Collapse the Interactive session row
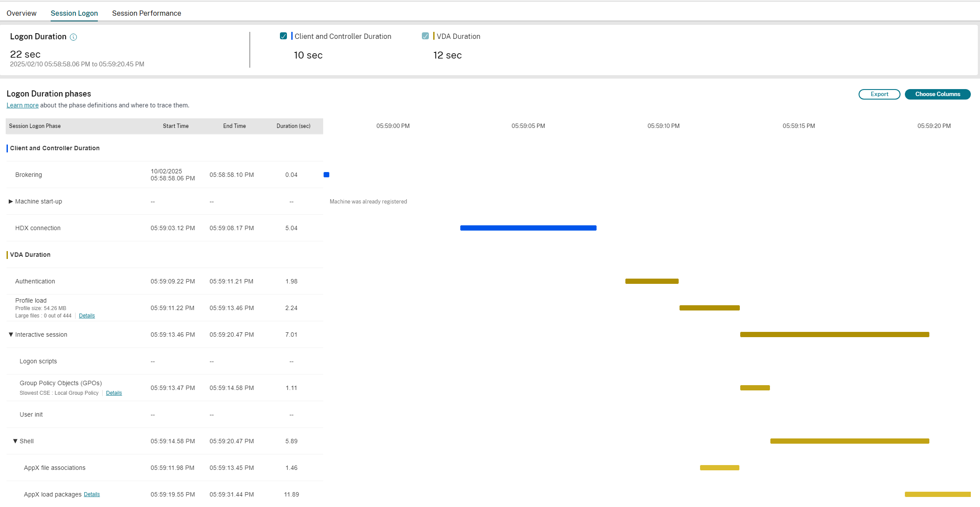980x507 pixels. coord(10,335)
